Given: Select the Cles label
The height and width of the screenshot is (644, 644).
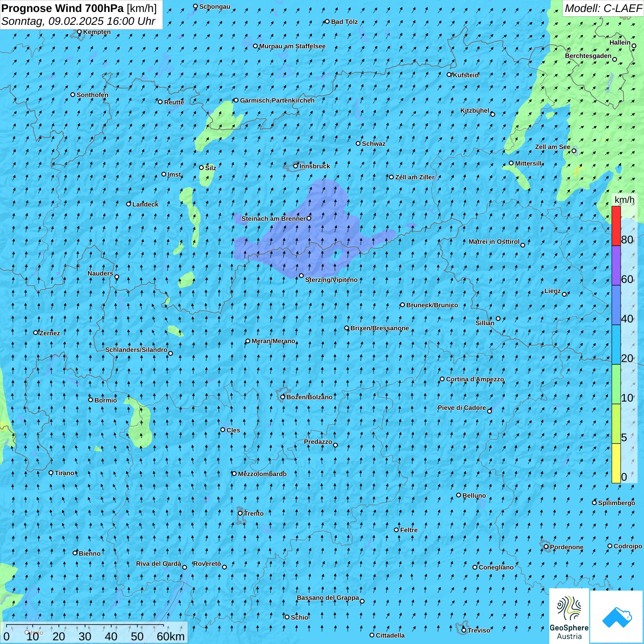Looking at the screenshot, I should point(233,430).
